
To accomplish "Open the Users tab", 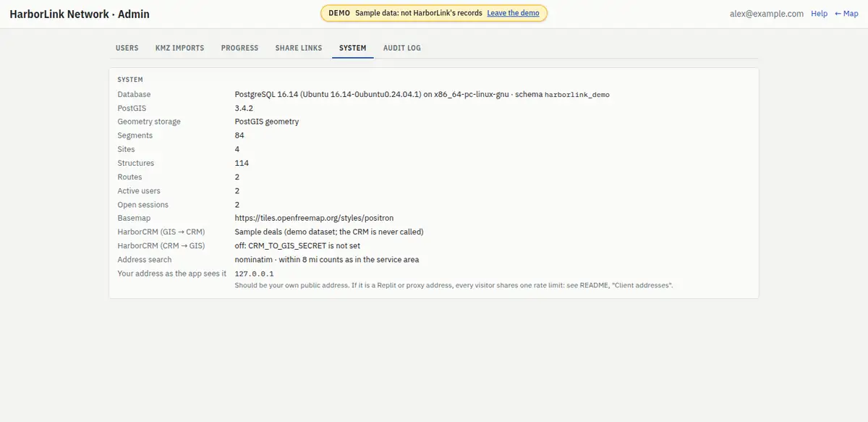I will click(x=127, y=48).
